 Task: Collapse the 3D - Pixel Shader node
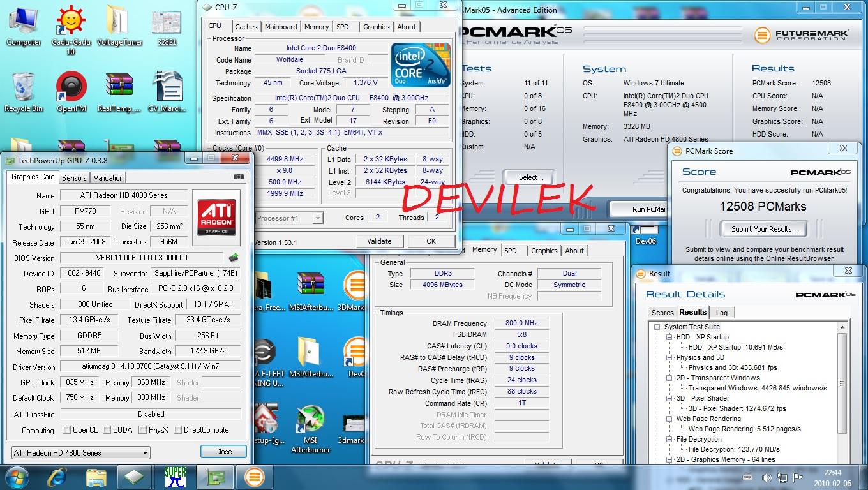[670, 398]
